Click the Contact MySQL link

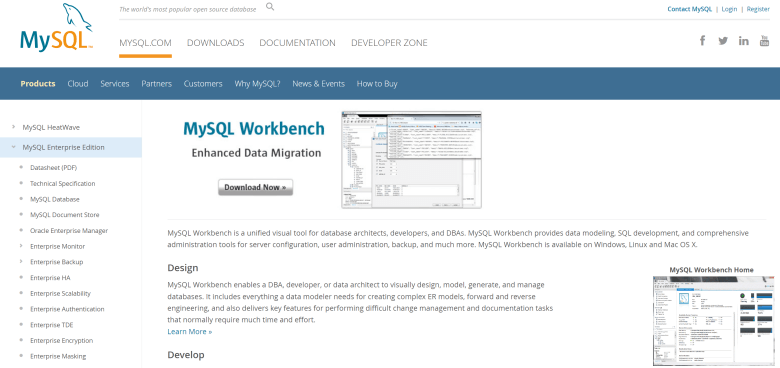689,9
